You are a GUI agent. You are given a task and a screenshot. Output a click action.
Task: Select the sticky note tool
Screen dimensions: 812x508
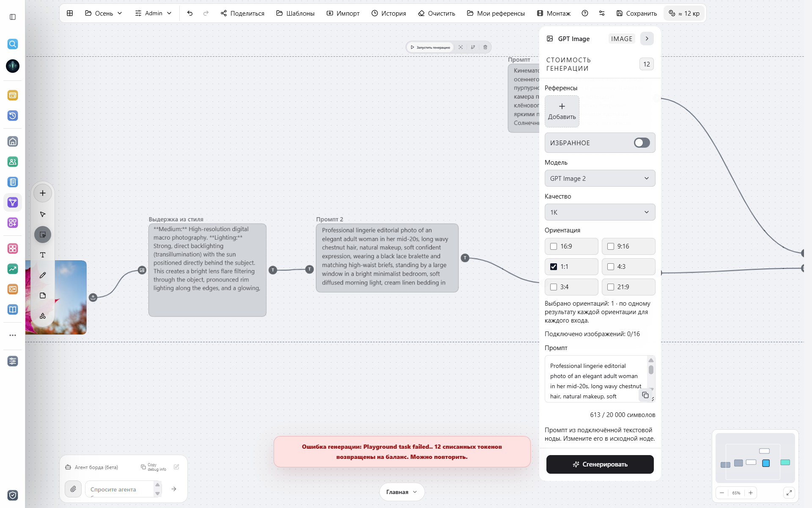tap(43, 295)
